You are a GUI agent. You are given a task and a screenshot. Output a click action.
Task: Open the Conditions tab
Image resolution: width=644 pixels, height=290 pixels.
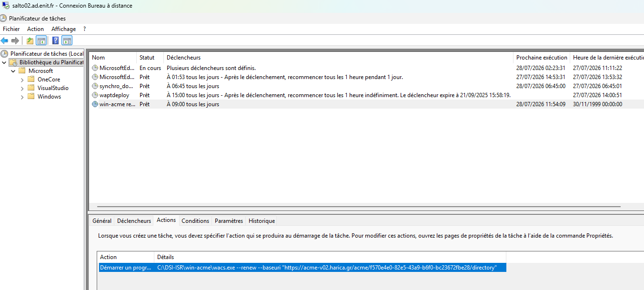(195, 221)
